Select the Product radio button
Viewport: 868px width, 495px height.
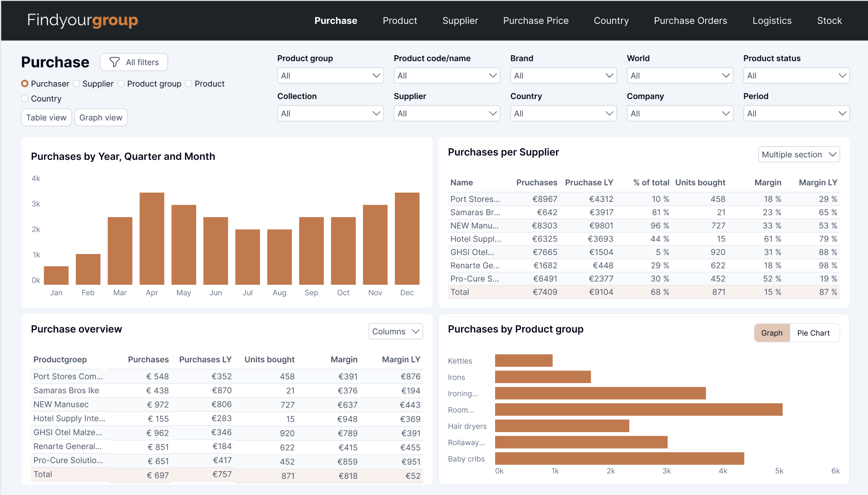pos(189,84)
